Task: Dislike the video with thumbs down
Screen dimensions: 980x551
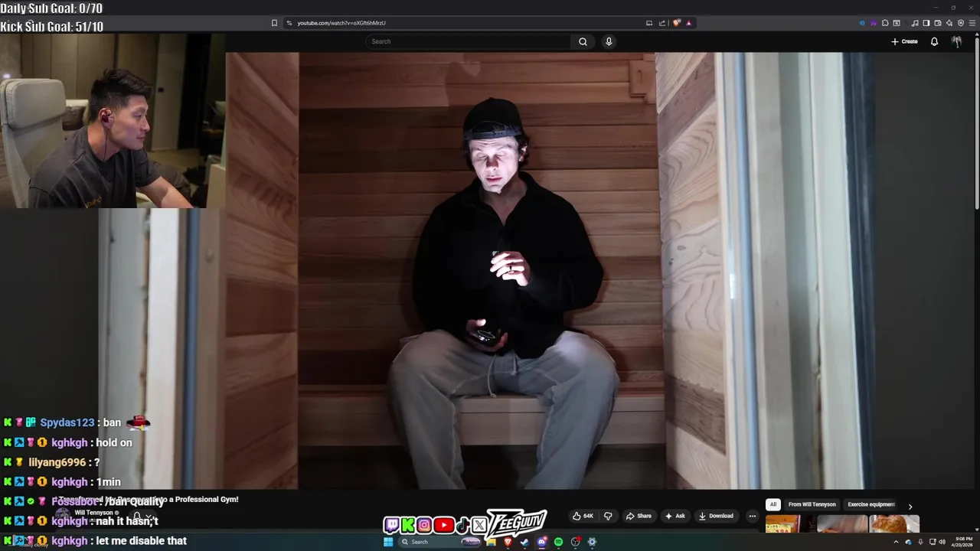Action: (608, 516)
